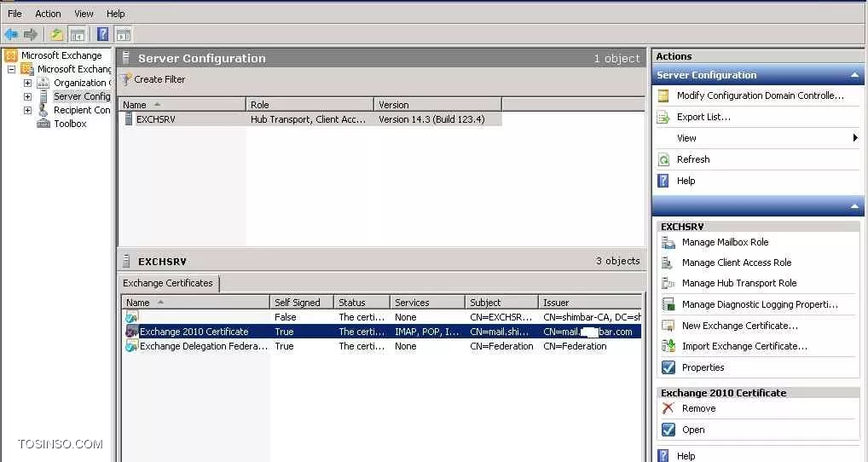Open the Action menu
This screenshot has width=868, height=462.
click(48, 14)
